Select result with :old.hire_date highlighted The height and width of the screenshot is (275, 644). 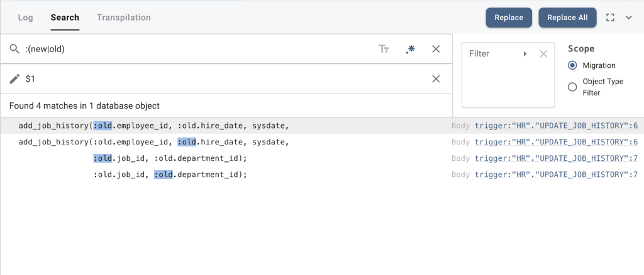tap(322, 142)
